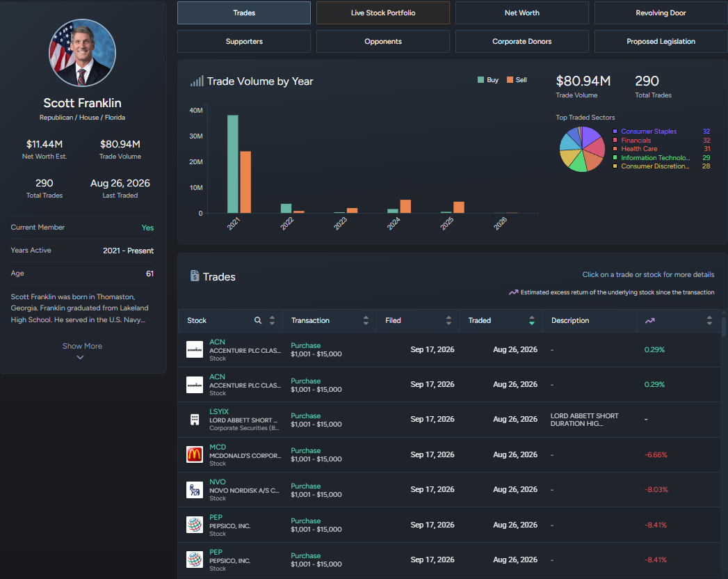This screenshot has height=579, width=728.
Task: Click the -6.66% return for MCD
Action: [656, 454]
